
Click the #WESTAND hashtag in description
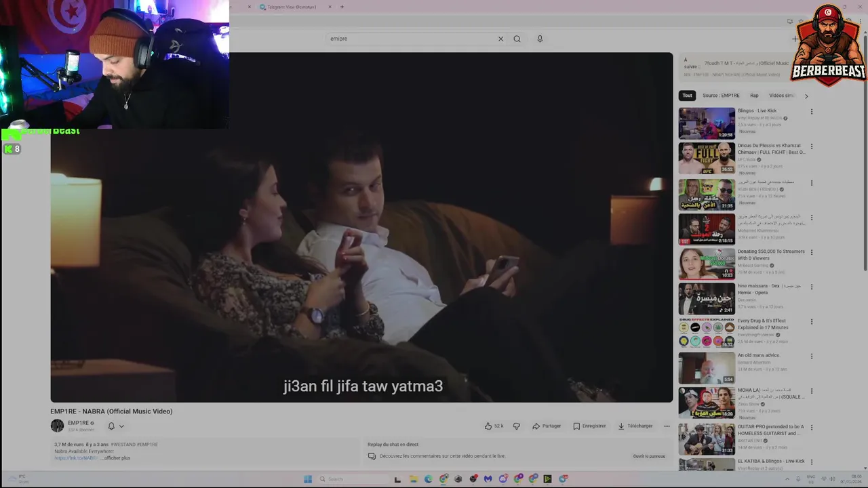123,445
